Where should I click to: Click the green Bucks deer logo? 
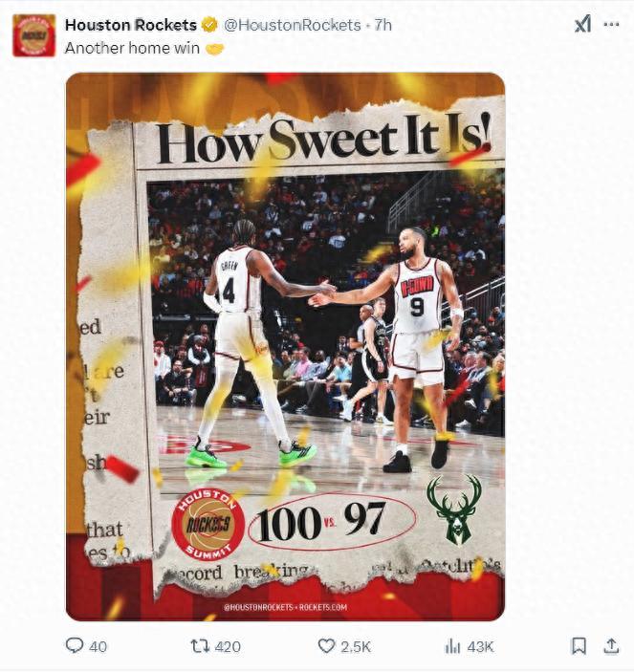454,510
